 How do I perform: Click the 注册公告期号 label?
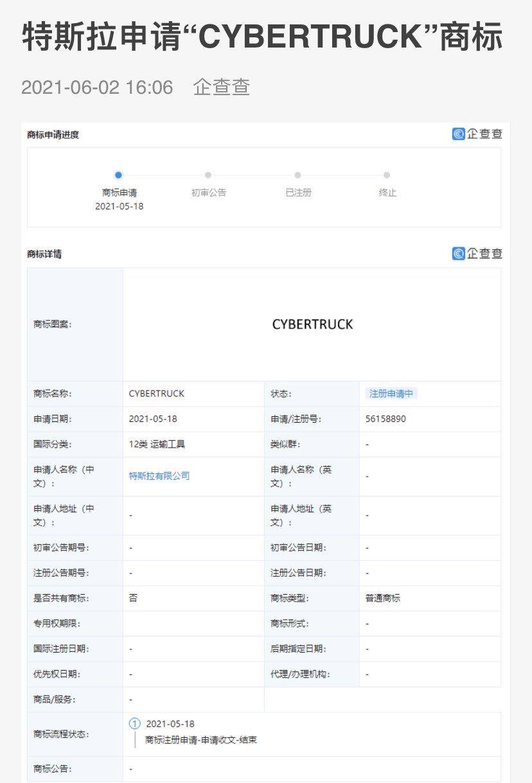point(61,573)
